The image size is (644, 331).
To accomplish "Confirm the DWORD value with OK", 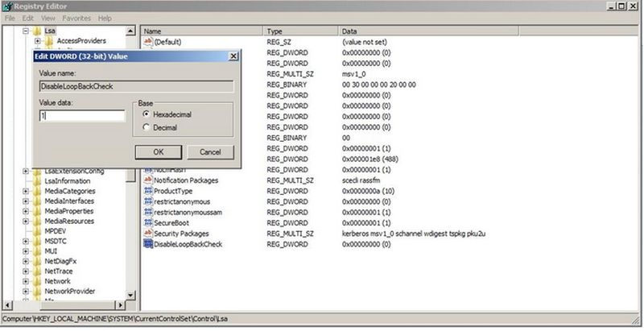I will 159,152.
